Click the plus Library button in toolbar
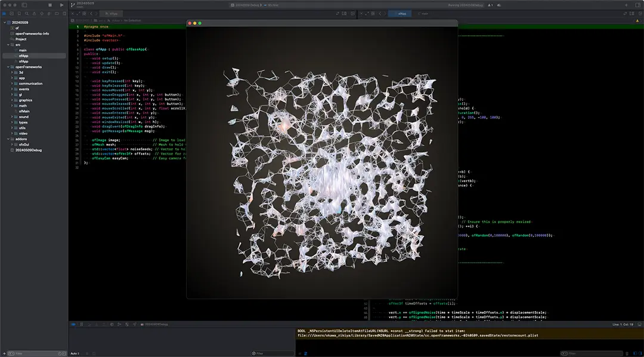The width and height of the screenshot is (644, 357). tap(626, 5)
